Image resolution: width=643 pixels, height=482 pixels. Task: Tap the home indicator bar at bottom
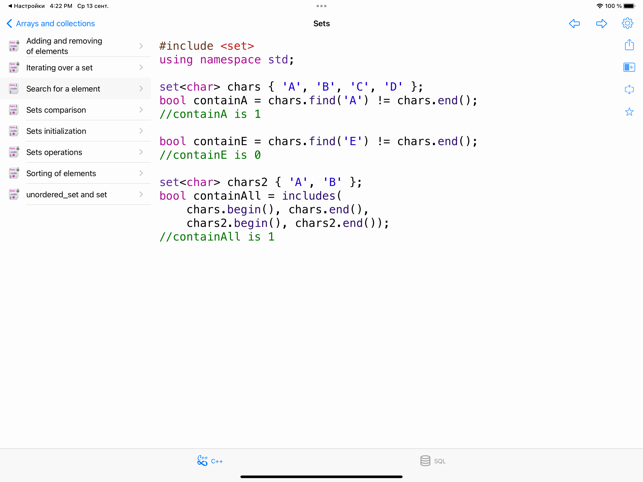322,477
